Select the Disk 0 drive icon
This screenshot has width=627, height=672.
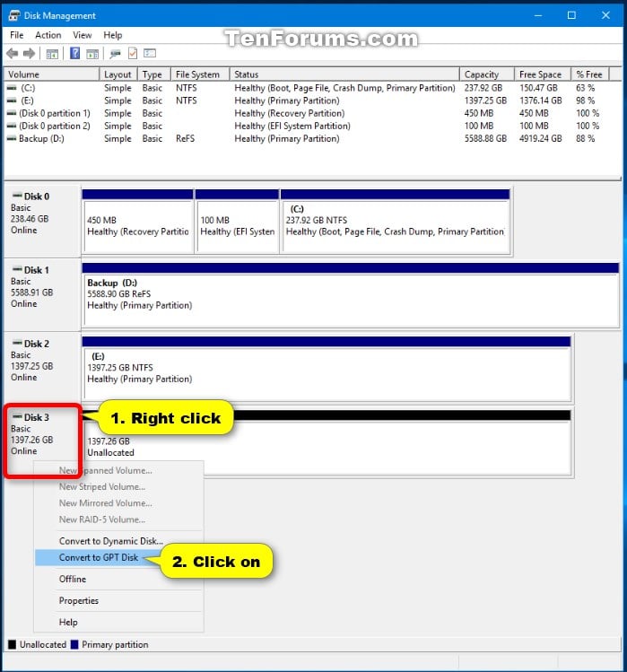point(17,196)
